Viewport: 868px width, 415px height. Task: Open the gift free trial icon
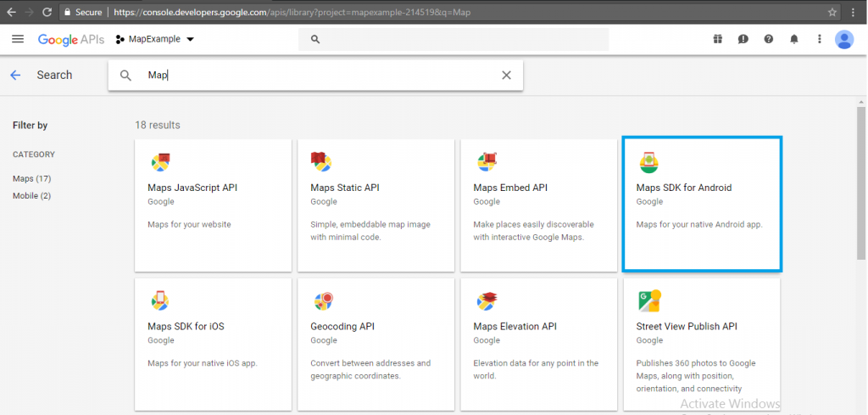coord(717,39)
